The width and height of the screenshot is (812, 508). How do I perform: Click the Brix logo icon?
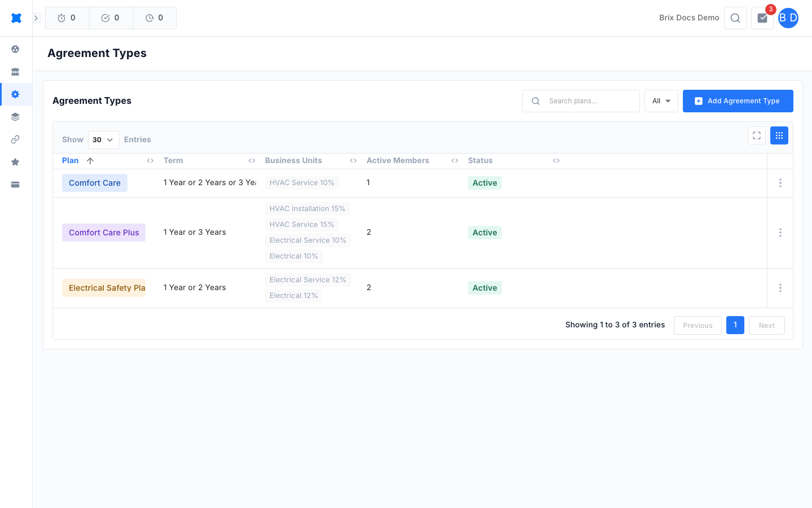pos(16,18)
